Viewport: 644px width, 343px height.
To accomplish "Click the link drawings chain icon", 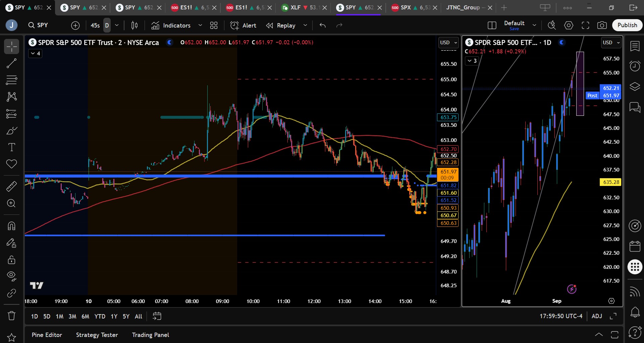I will [11, 293].
